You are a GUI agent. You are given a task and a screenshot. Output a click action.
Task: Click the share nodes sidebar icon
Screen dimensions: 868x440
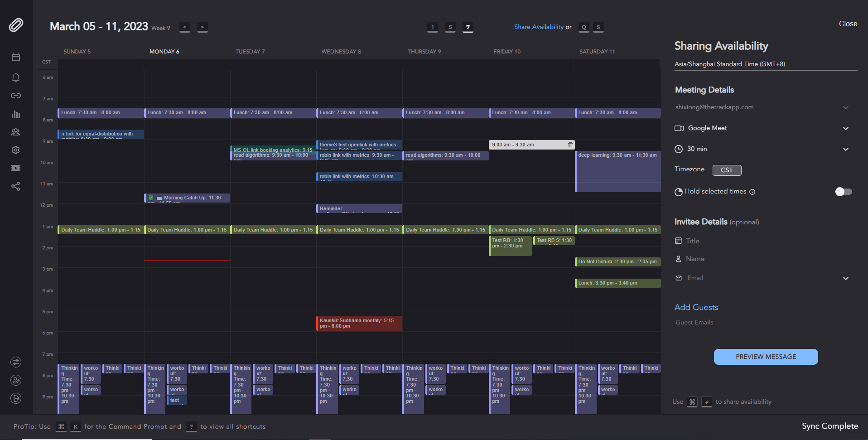[16, 186]
